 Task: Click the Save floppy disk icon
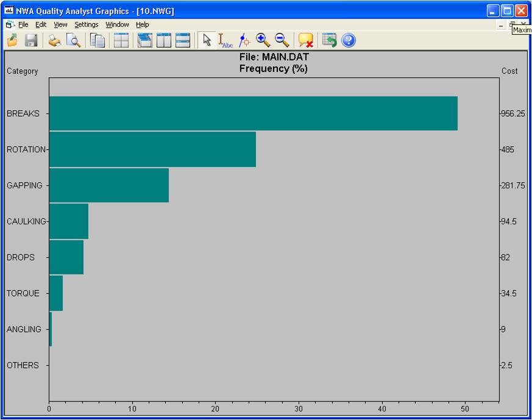(31, 40)
